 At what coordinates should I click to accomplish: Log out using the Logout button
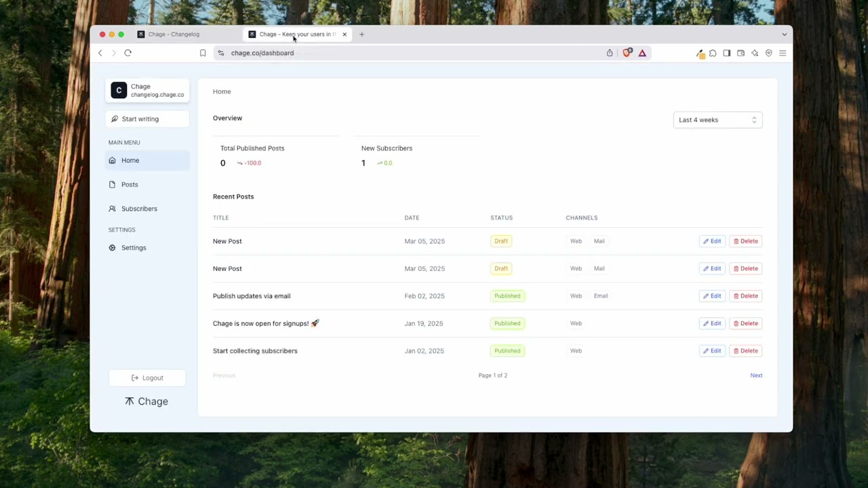pos(147,378)
